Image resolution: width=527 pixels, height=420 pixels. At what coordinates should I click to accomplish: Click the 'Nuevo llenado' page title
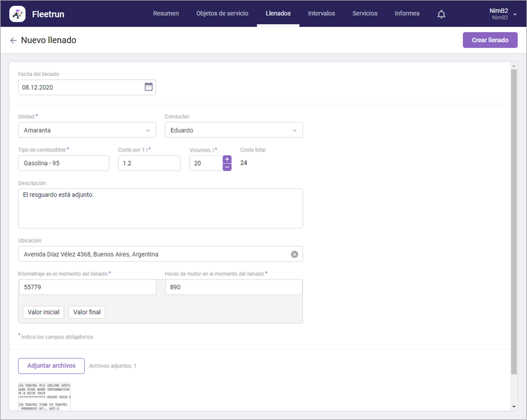point(49,40)
